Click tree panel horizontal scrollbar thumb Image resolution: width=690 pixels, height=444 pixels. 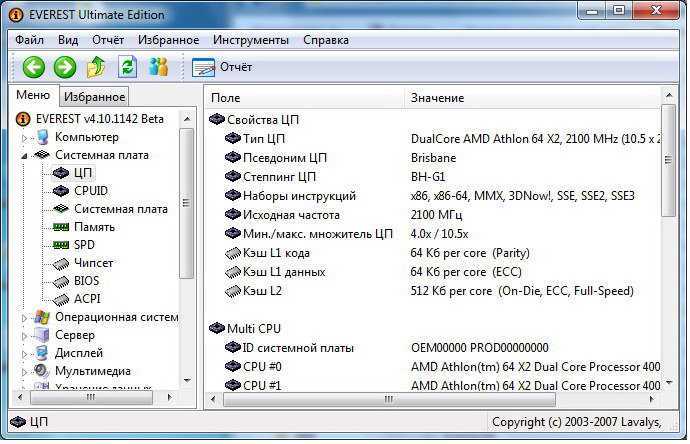[x=91, y=397]
